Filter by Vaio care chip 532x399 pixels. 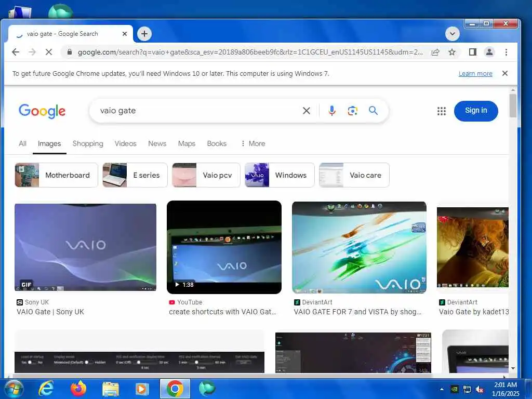(354, 175)
